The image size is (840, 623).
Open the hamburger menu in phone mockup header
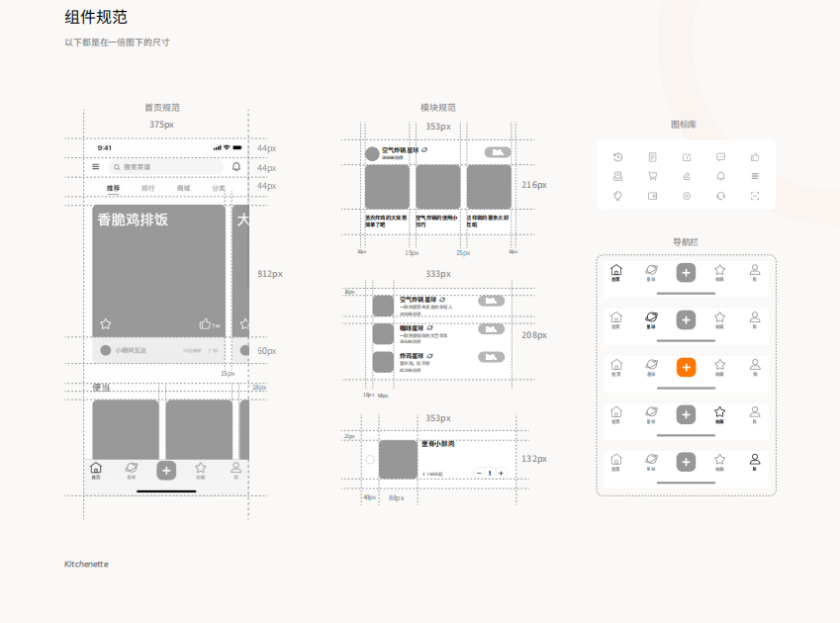96,167
